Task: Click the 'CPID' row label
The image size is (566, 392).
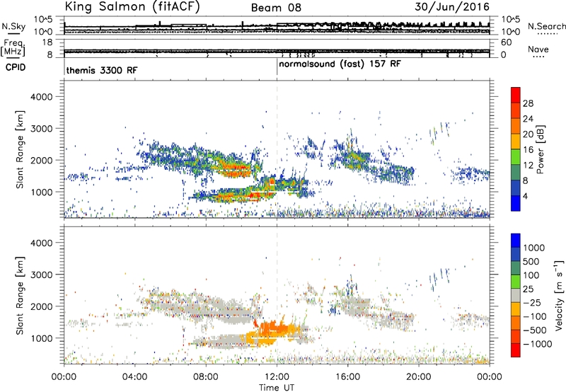Action: pos(16,67)
